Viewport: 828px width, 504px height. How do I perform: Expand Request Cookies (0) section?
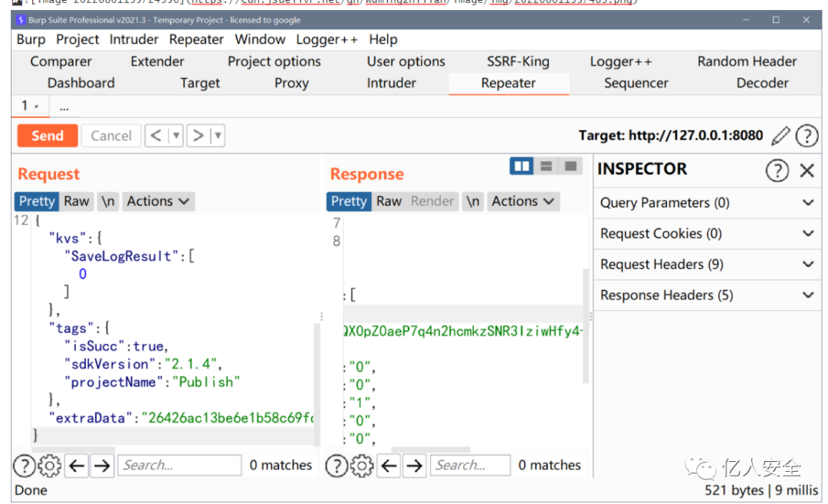707,234
